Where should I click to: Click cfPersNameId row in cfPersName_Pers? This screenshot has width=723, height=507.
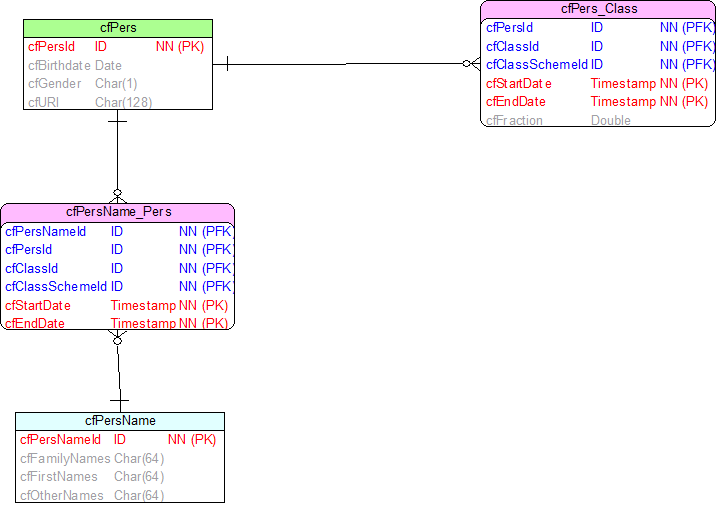tap(118, 231)
